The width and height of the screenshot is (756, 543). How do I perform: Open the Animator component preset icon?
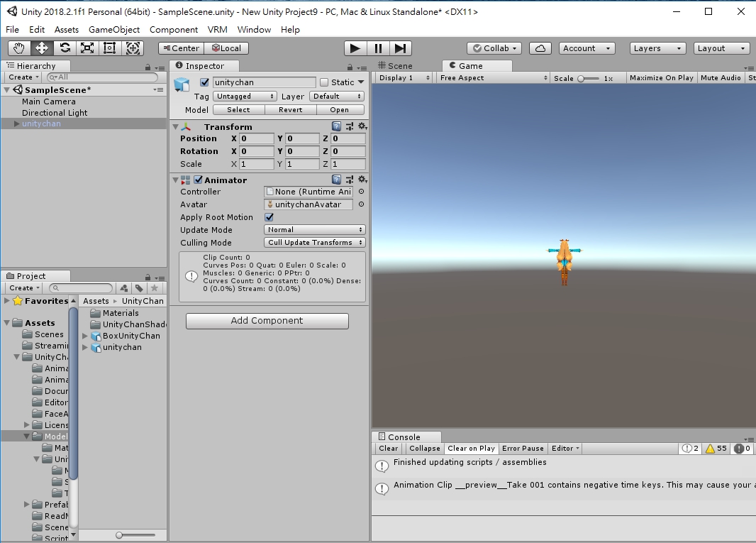click(x=350, y=180)
